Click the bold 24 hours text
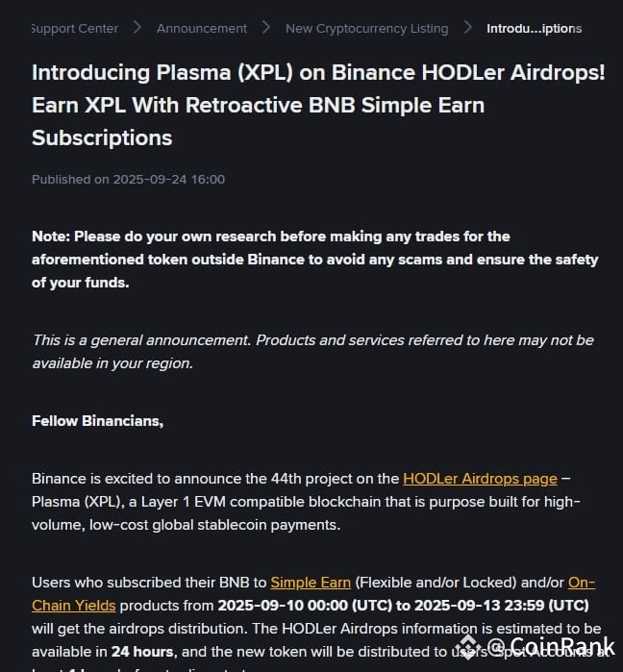 point(142,652)
